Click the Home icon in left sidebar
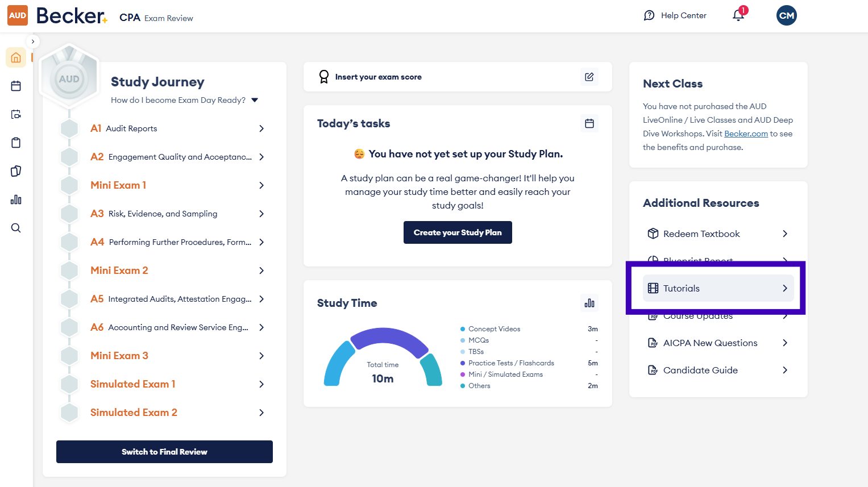Image resolution: width=868 pixels, height=487 pixels. click(x=16, y=57)
